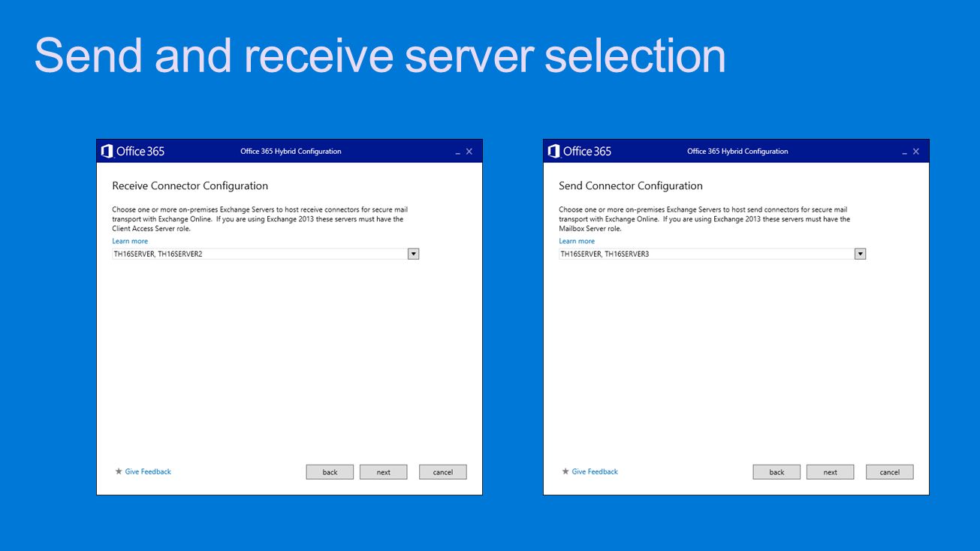Image resolution: width=980 pixels, height=551 pixels.
Task: Go back in the Receive Connector window
Action: point(330,472)
